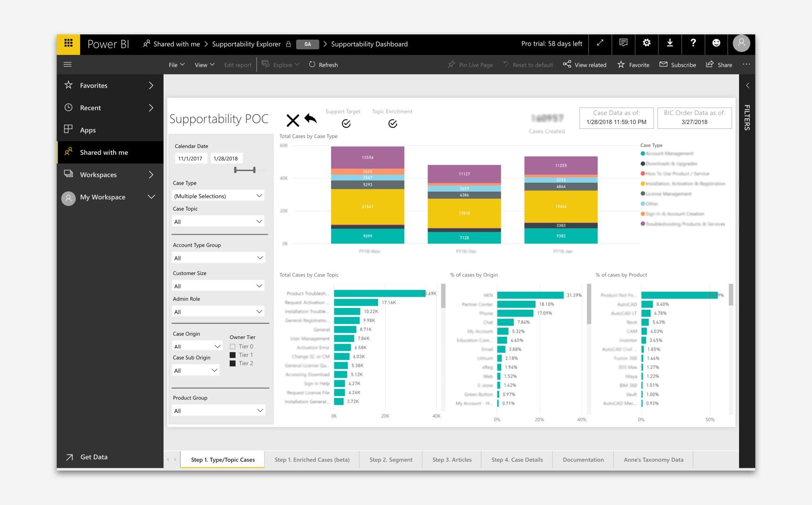Open the Product Group dropdown
Image resolution: width=812 pixels, height=505 pixels.
[218, 411]
